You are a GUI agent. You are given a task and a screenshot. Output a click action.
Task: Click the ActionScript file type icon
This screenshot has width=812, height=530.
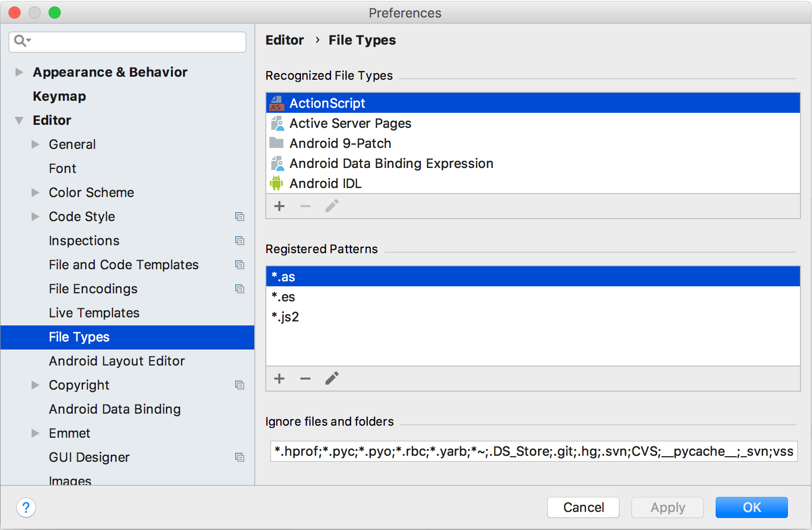coord(276,103)
